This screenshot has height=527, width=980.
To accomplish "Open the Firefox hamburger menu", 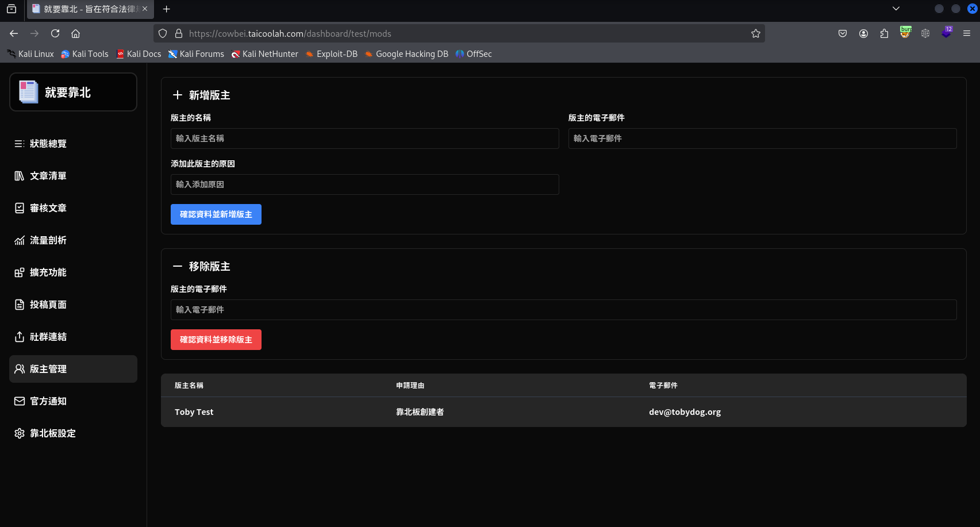I will (967, 33).
